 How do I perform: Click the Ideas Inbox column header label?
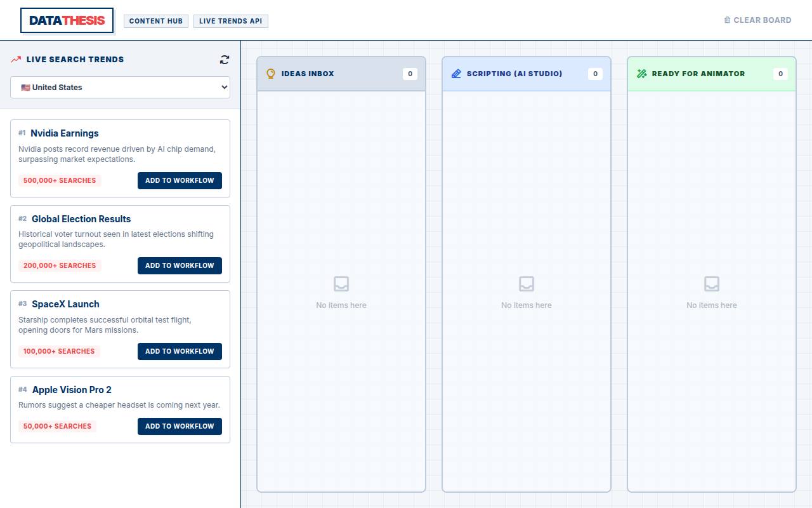pyautogui.click(x=308, y=74)
